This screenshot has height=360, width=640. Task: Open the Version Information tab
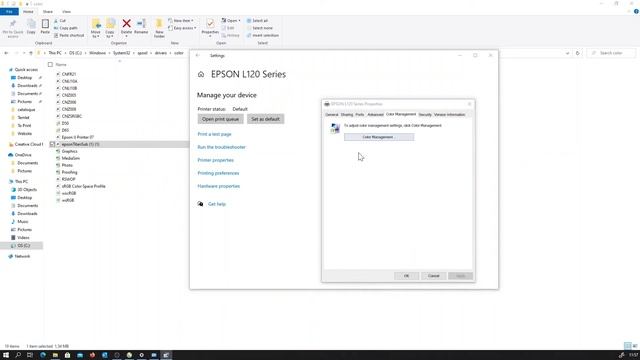click(449, 115)
